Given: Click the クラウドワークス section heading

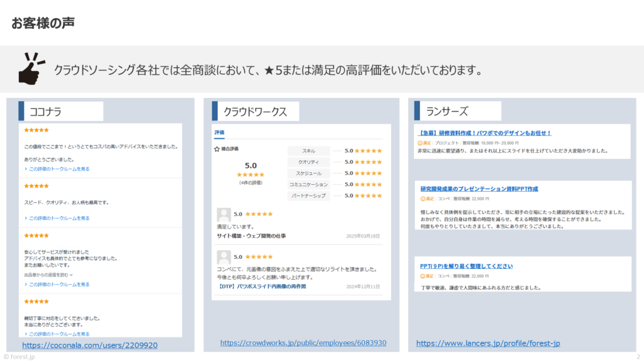Looking at the screenshot, I should pos(255,112).
